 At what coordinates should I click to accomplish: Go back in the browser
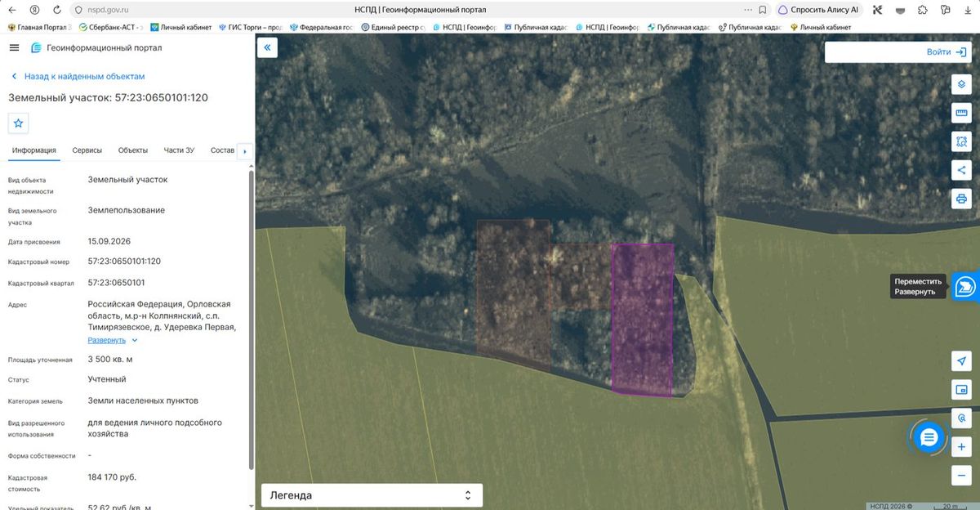(11, 10)
